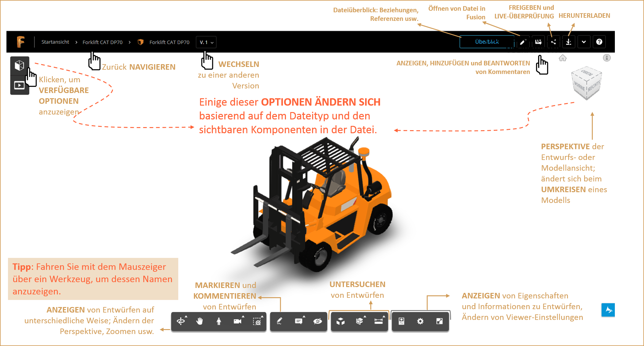The height and width of the screenshot is (346, 644).
Task: Open the Explode model tool
Action: click(x=341, y=321)
